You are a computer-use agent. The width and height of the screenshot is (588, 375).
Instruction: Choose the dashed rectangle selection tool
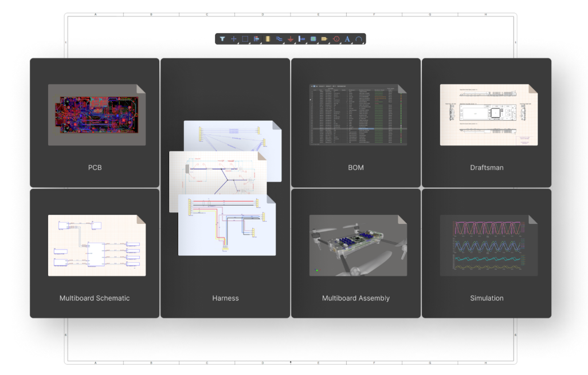click(245, 39)
